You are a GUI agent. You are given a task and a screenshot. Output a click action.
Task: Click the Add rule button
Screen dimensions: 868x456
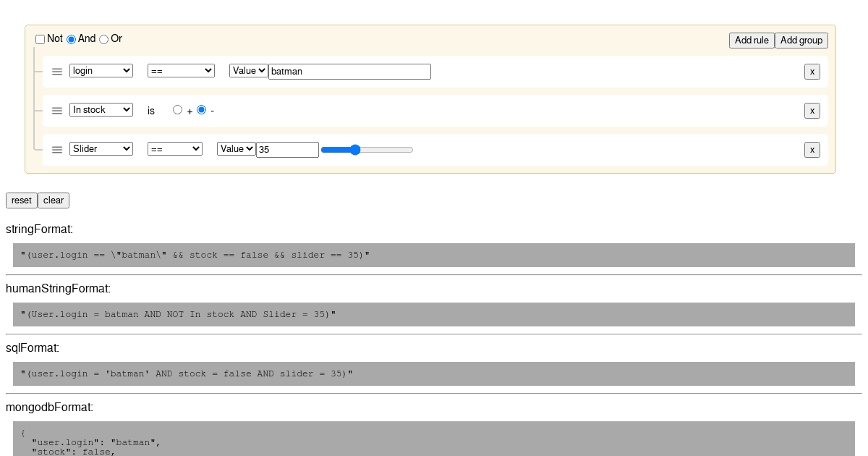click(752, 41)
